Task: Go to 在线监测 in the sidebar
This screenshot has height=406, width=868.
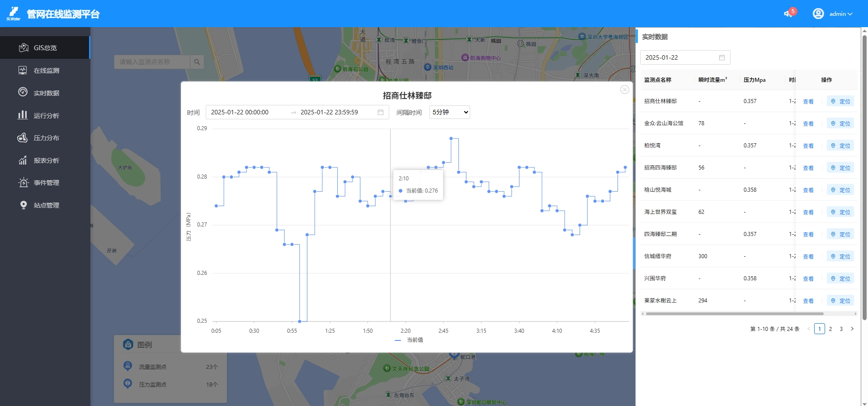Action: coord(45,70)
